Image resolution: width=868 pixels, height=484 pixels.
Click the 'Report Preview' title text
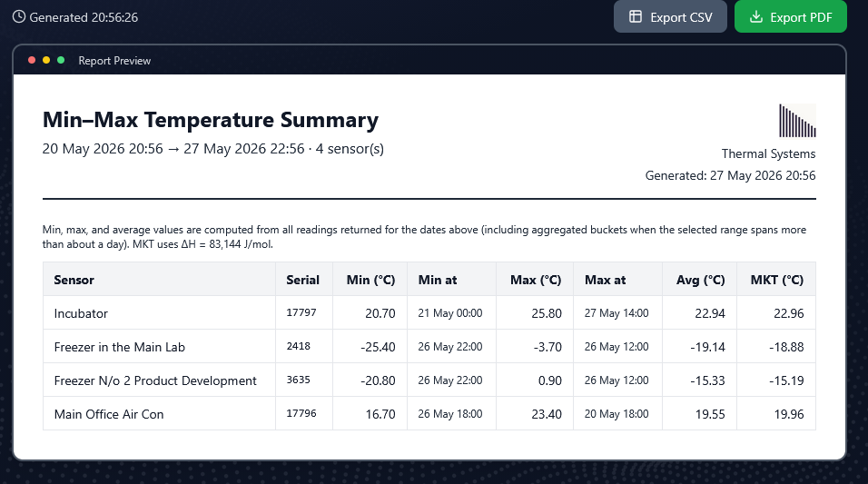click(x=114, y=61)
